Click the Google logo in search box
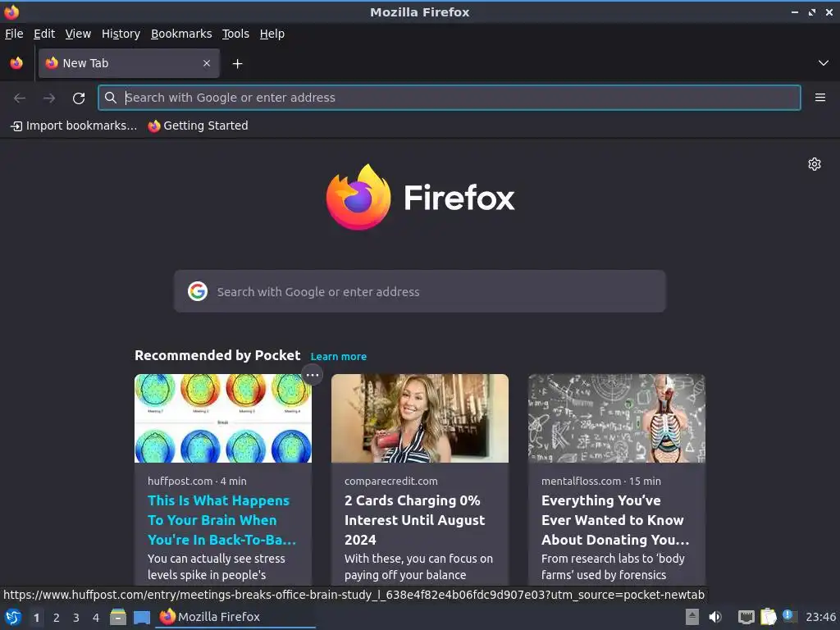This screenshot has width=840, height=630. coord(198,291)
